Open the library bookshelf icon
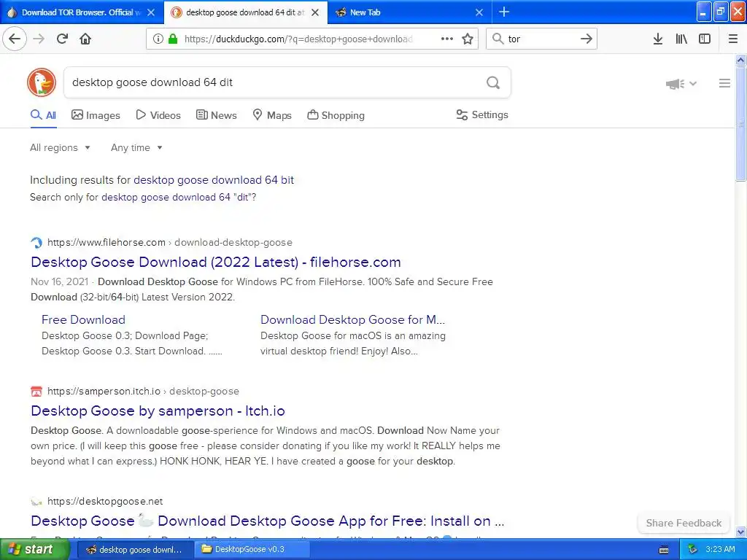 pos(681,39)
